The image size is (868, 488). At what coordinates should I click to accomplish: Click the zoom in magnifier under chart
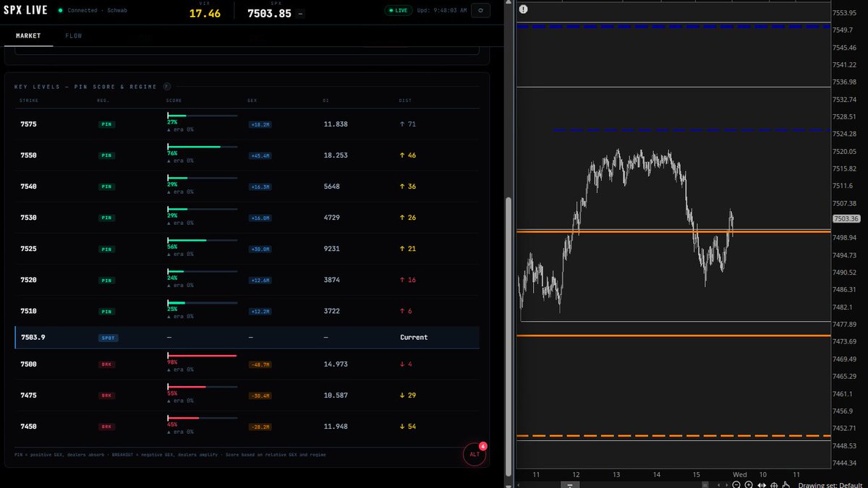(x=748, y=484)
